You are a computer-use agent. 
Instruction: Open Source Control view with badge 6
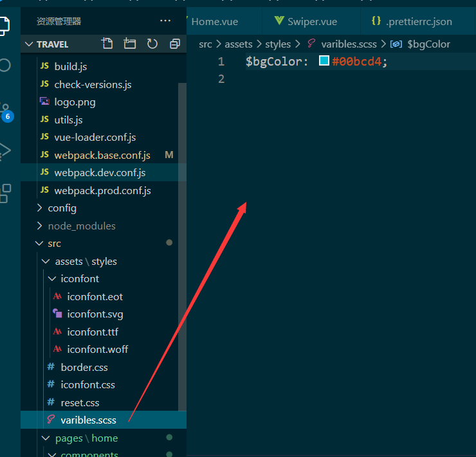(6, 112)
